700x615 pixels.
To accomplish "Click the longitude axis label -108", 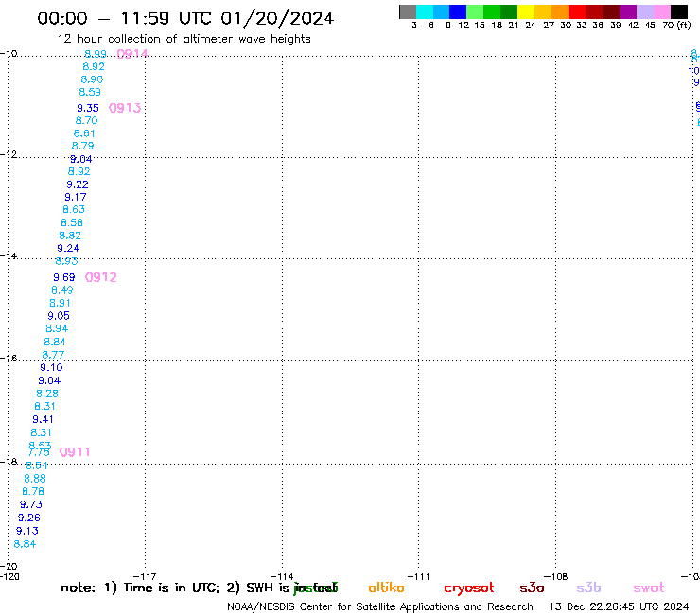I will click(556, 577).
